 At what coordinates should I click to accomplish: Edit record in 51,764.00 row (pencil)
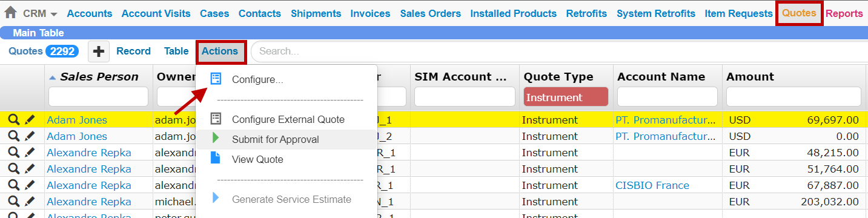[30, 169]
